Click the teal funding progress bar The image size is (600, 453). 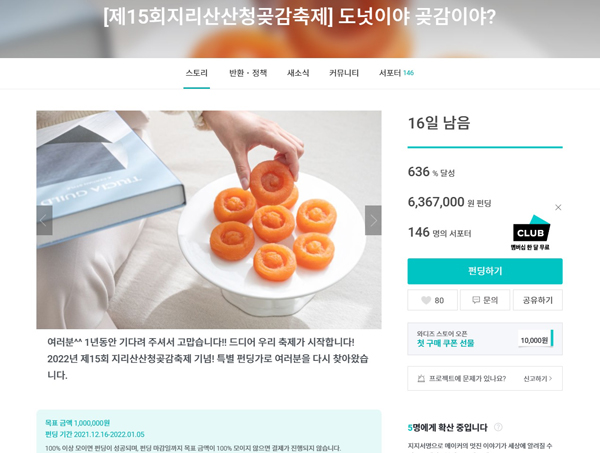point(485,147)
